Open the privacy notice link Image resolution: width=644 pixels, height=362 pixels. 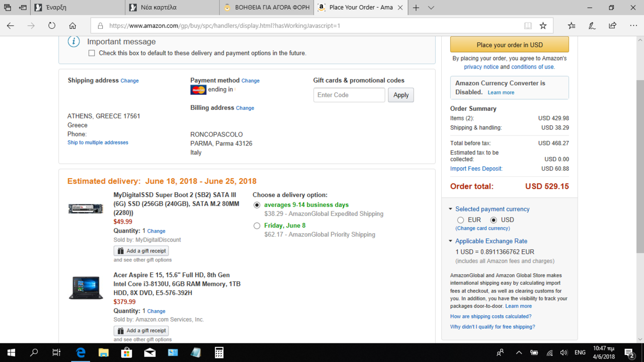coord(481,66)
